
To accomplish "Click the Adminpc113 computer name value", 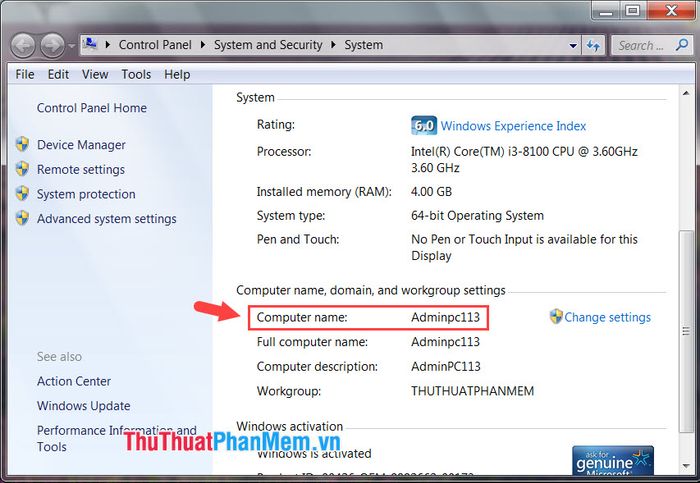I will coord(446,317).
